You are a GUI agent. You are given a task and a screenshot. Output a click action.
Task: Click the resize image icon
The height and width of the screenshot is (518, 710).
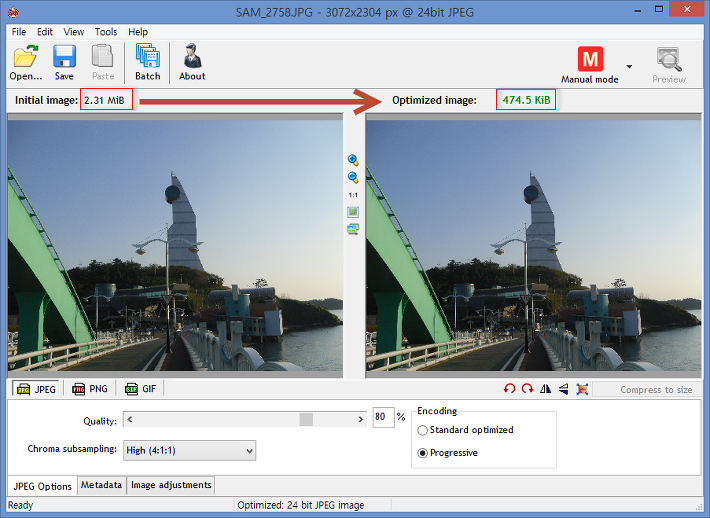pos(582,389)
